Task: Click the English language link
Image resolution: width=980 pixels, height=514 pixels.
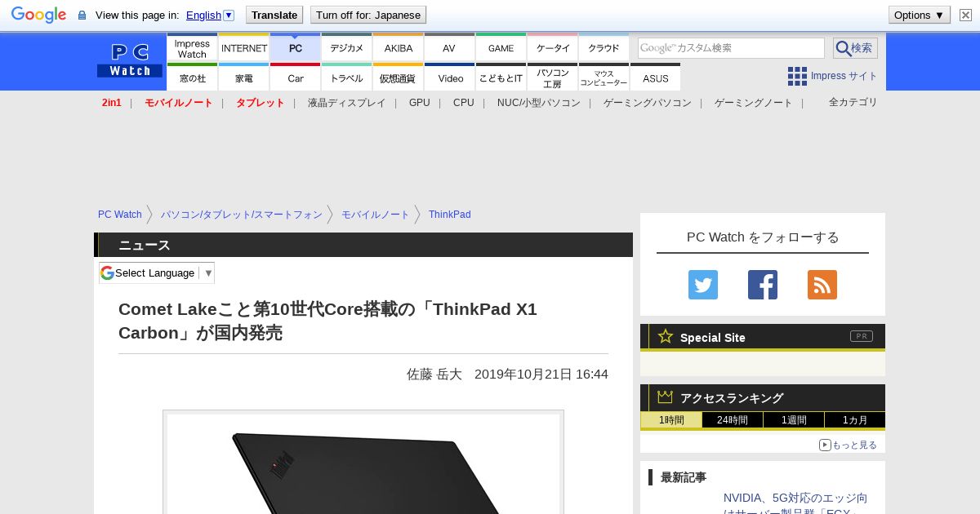Action: tap(203, 15)
